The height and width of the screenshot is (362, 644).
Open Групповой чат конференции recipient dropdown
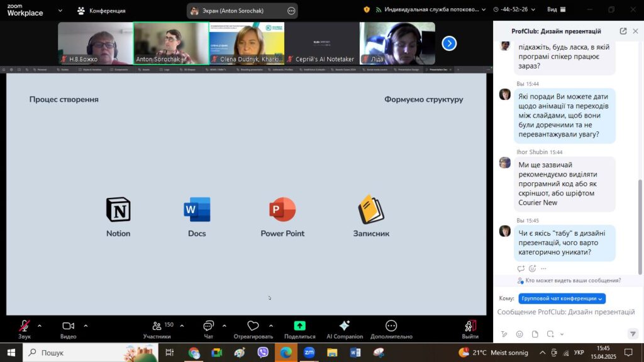pyautogui.click(x=562, y=299)
